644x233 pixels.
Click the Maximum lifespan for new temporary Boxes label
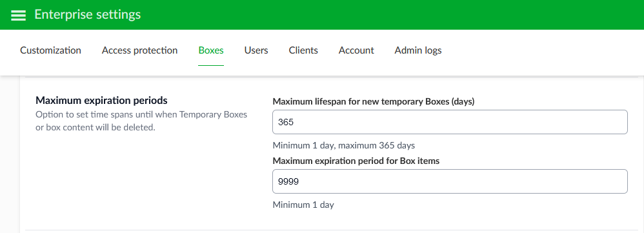click(374, 102)
